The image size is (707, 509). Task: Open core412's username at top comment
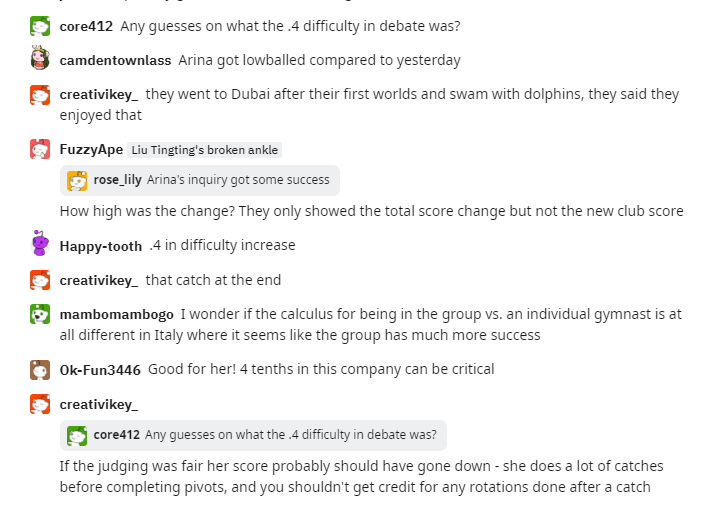[86, 26]
